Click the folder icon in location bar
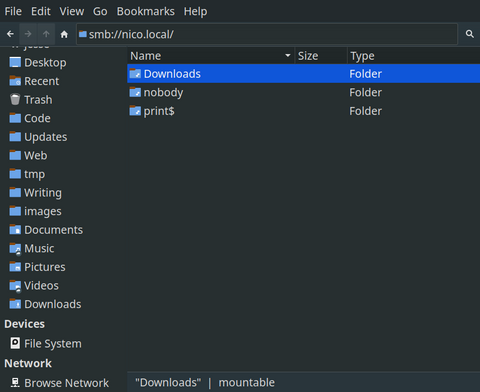Screen dimensions: 480x392 83,34
